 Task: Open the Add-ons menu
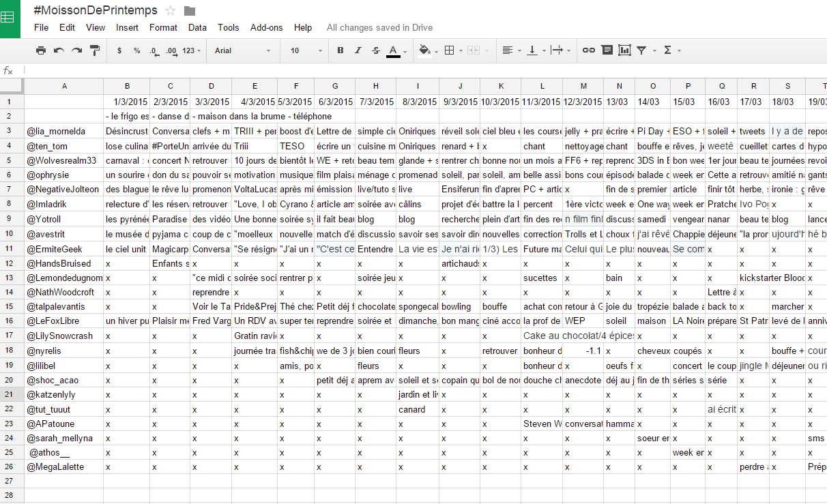coord(266,28)
